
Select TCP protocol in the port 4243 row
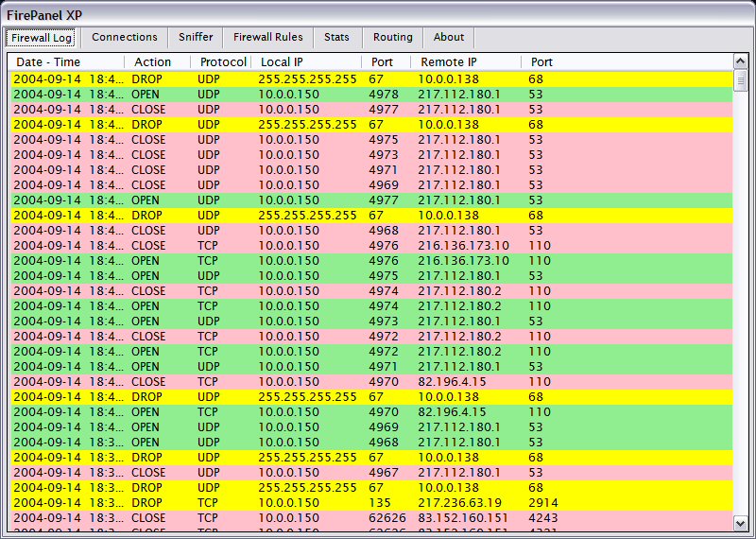coord(208,518)
